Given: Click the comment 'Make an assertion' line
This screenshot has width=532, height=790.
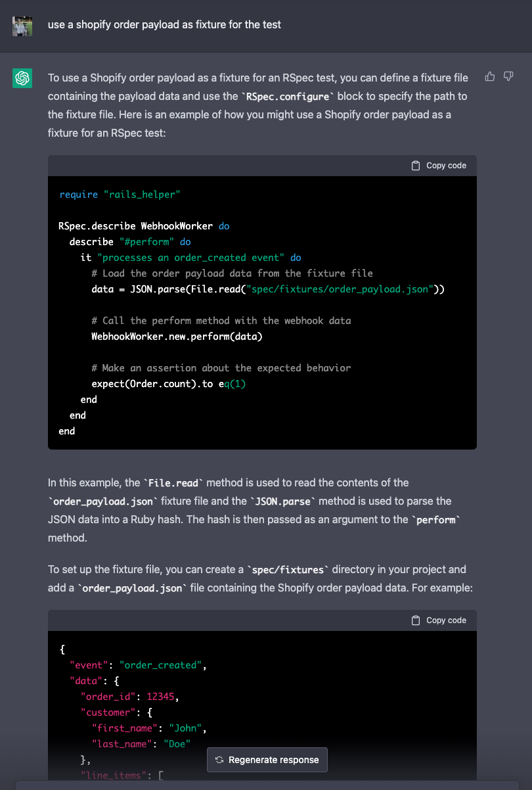Looking at the screenshot, I should 221,368.
